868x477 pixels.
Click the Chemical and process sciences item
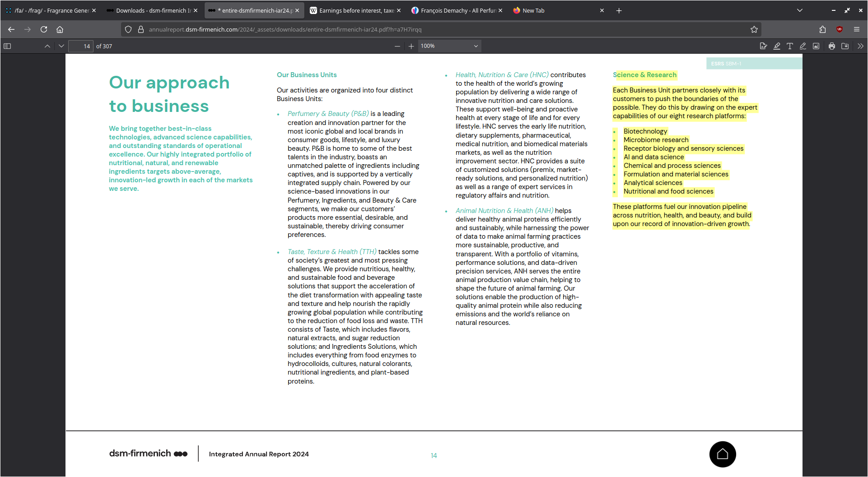(672, 166)
